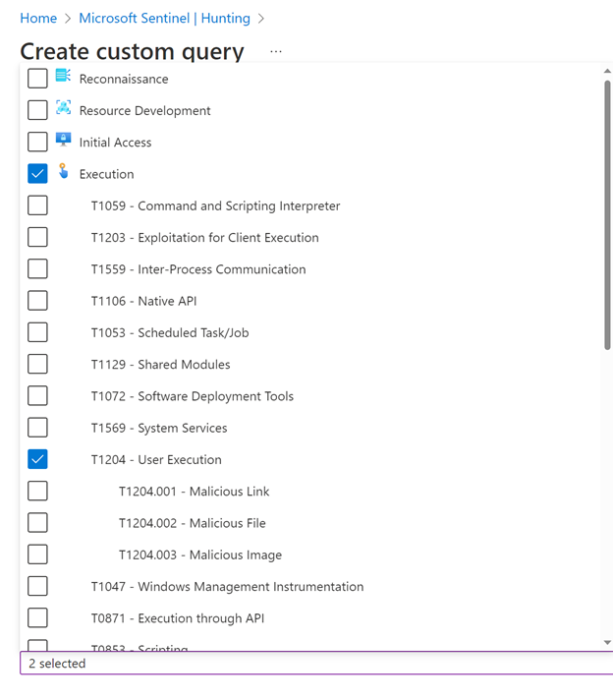Viewport: 613px width, 700px height.
Task: Open Microsoft Sentinel | Hunting breadcrumb link
Action: pos(165,19)
